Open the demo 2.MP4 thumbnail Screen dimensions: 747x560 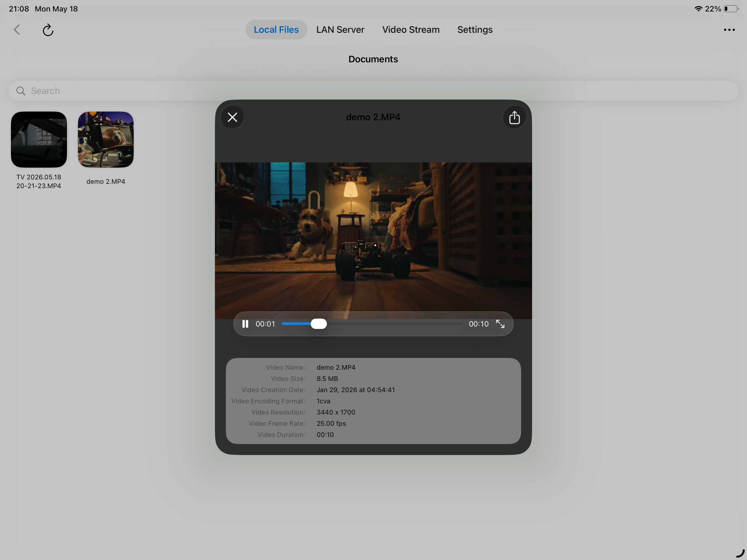tap(106, 139)
